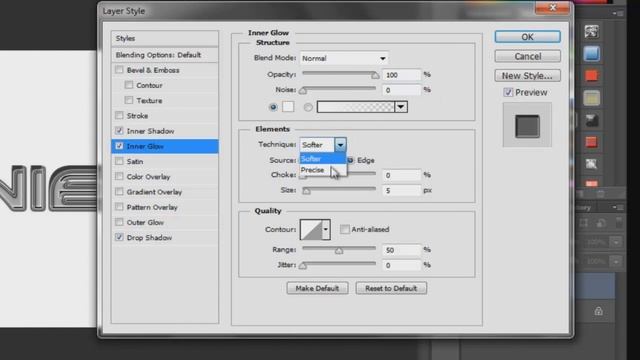
Task: Click the Opacity slider handle
Action: click(375, 75)
